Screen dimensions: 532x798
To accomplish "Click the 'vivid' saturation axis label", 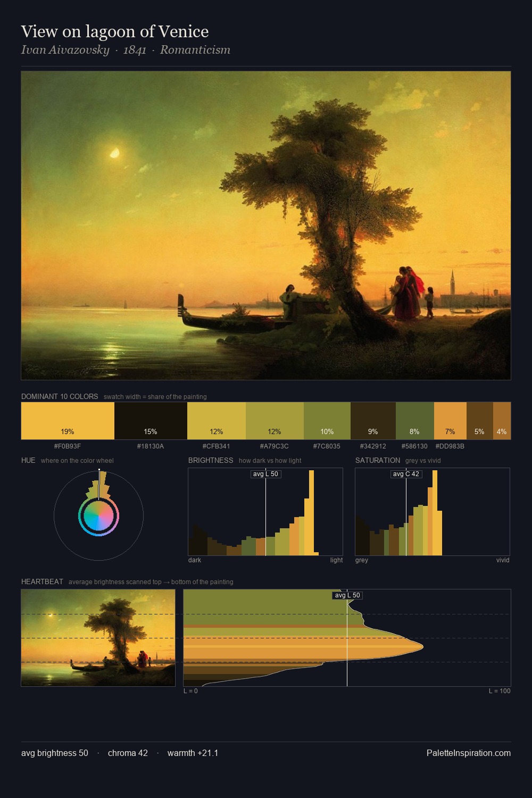I will [x=503, y=560].
